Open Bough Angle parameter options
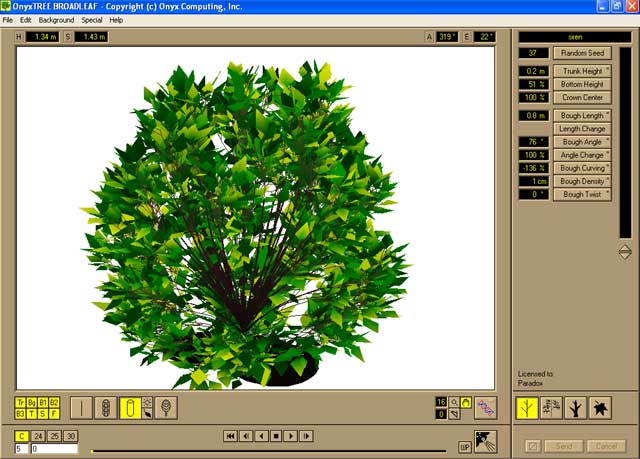This screenshot has height=459, width=640. pos(582,142)
